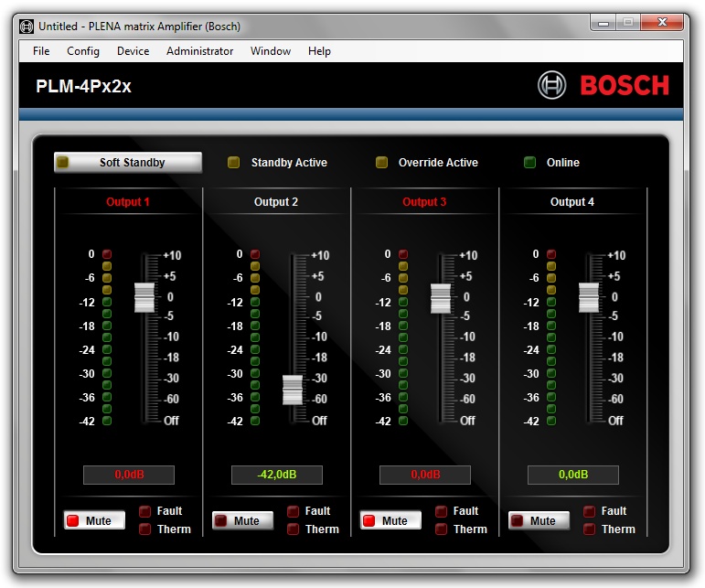
Task: Click the Output 4 -42 meter LED
Action: [550, 421]
